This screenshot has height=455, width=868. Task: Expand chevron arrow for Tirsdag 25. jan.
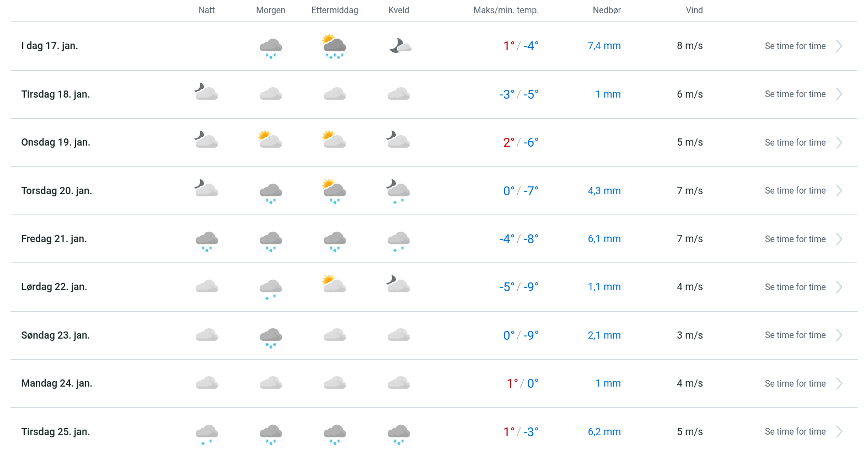[x=839, y=432]
